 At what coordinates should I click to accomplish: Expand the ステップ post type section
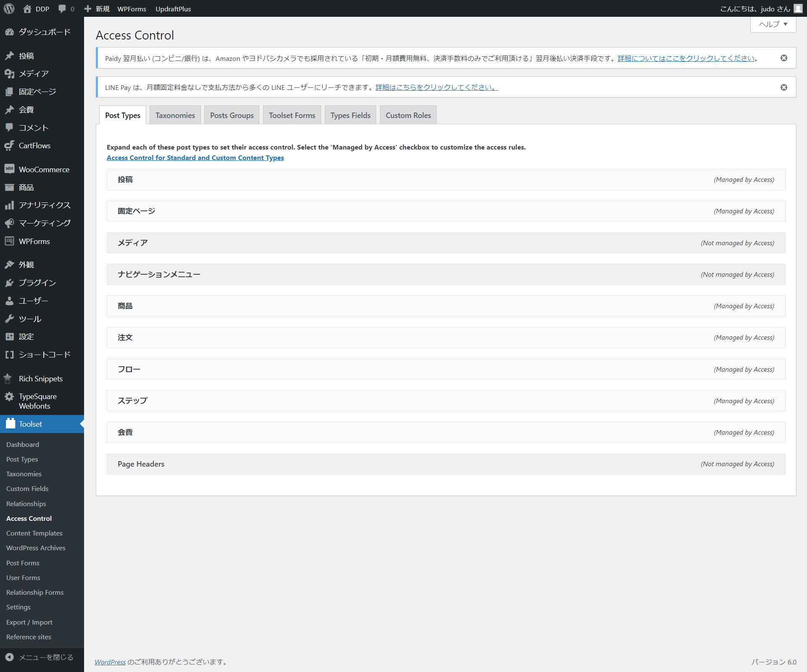coord(446,401)
